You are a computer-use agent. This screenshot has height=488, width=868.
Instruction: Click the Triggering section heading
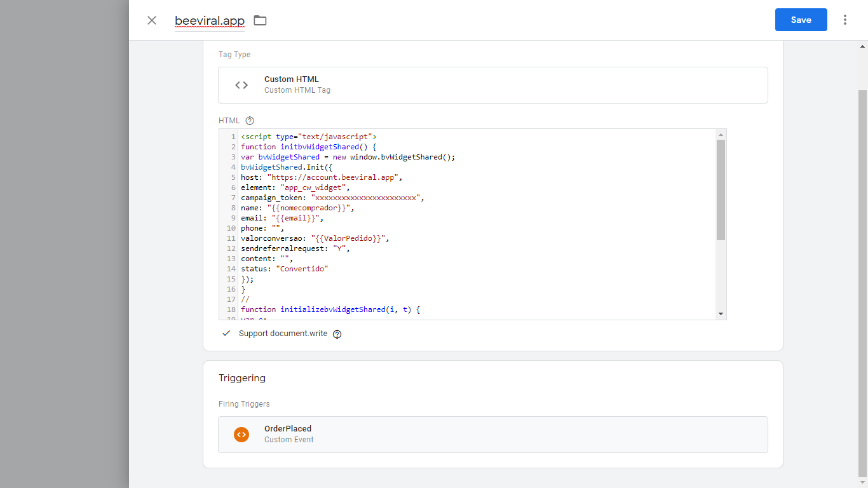(242, 378)
